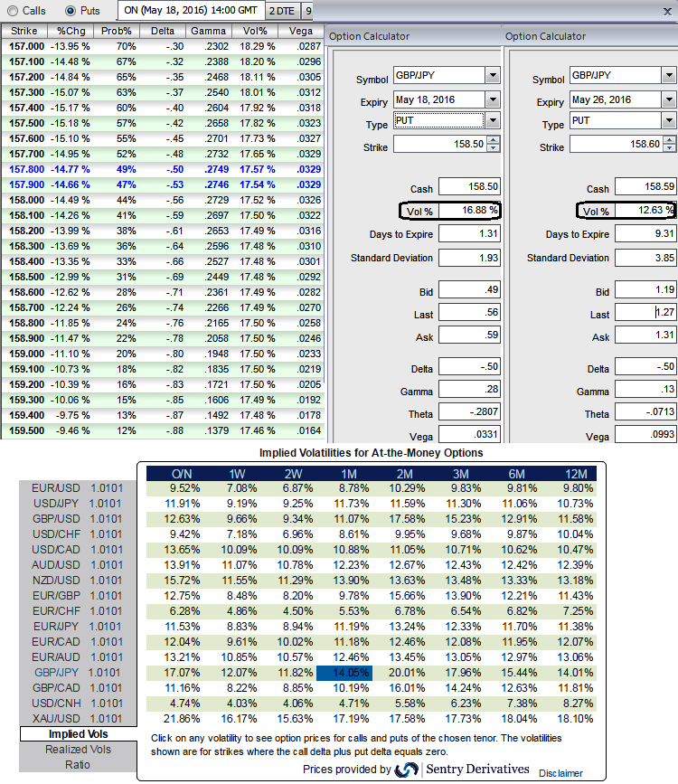Select the 159.500 strike row

coord(163,431)
